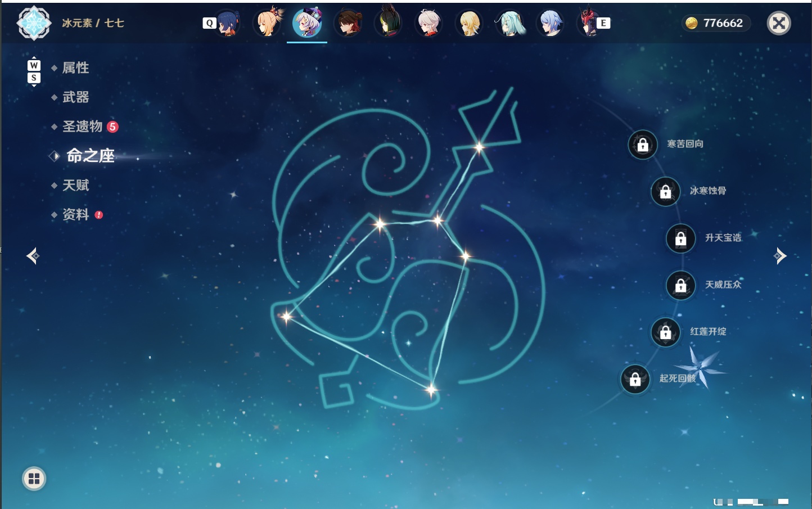Select the red-masked character avatar beside E

tap(588, 22)
